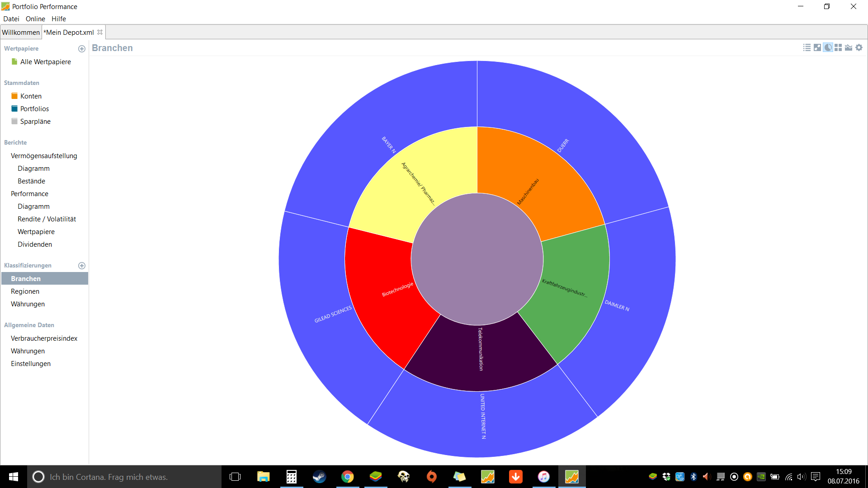
Task: Open Chrome from the Windows taskbar
Action: click(347, 477)
